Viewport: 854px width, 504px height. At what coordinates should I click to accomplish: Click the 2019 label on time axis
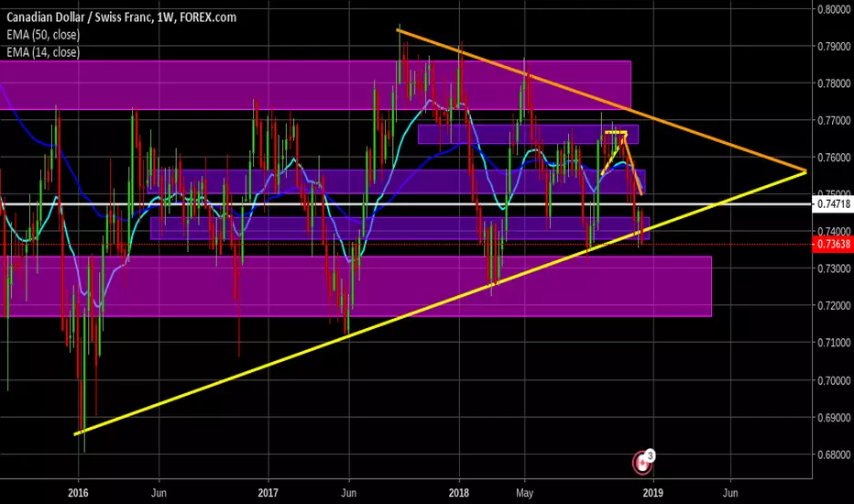653,493
